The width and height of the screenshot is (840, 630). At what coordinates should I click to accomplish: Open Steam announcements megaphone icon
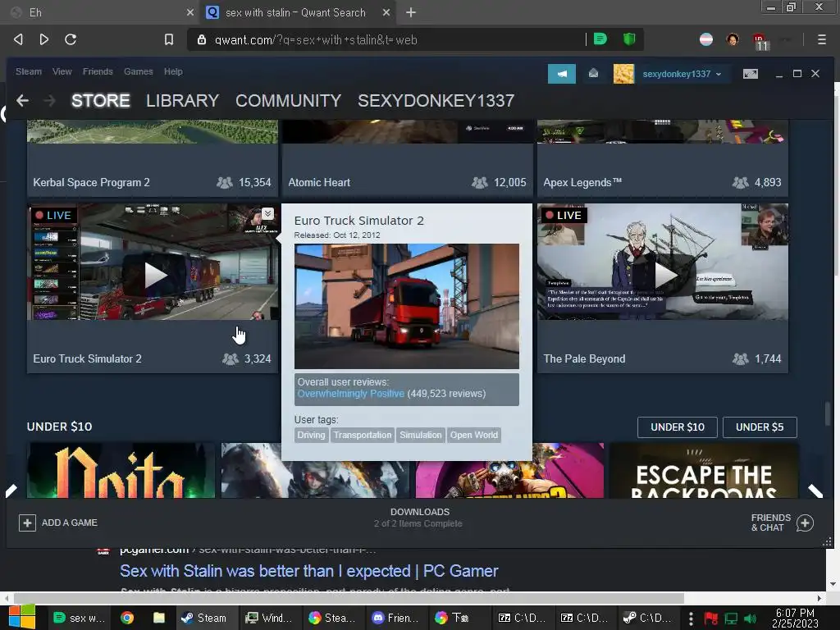(561, 74)
